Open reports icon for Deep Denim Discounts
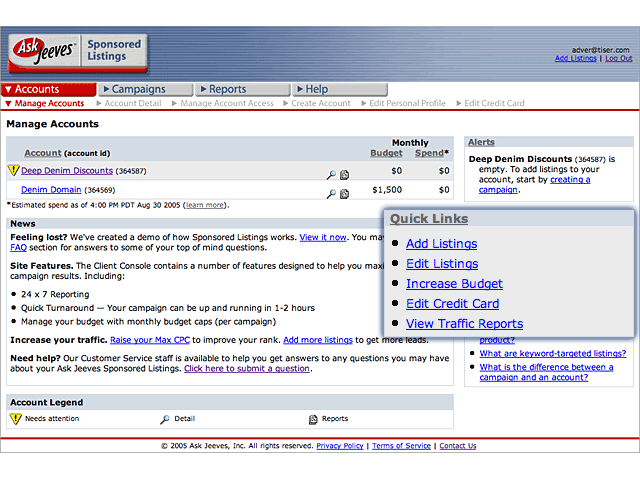This screenshot has height=480, width=640. tap(344, 175)
